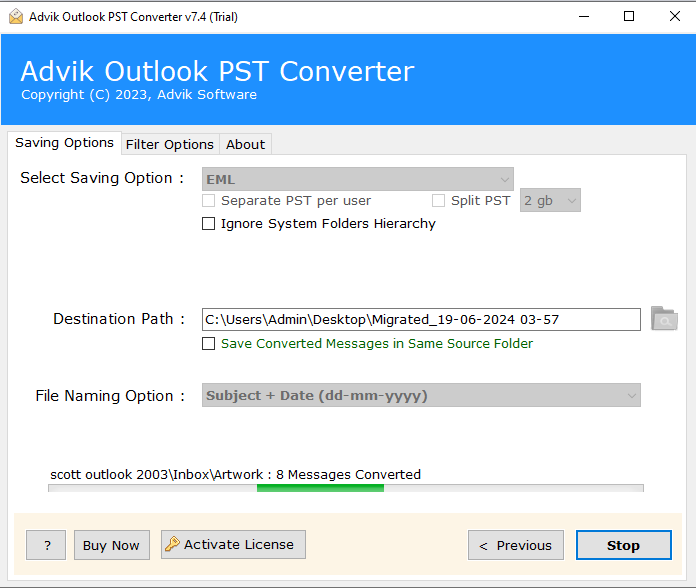Click the ? help button

pos(46,545)
